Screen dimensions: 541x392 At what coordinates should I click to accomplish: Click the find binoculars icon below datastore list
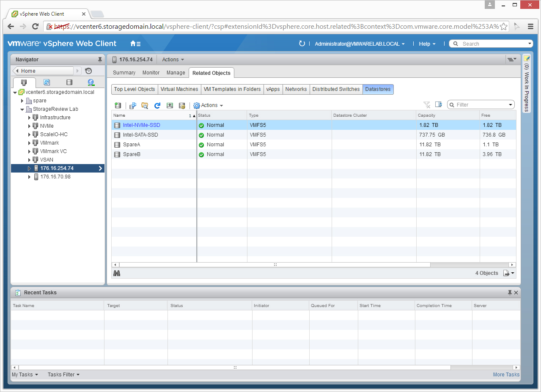pos(117,273)
